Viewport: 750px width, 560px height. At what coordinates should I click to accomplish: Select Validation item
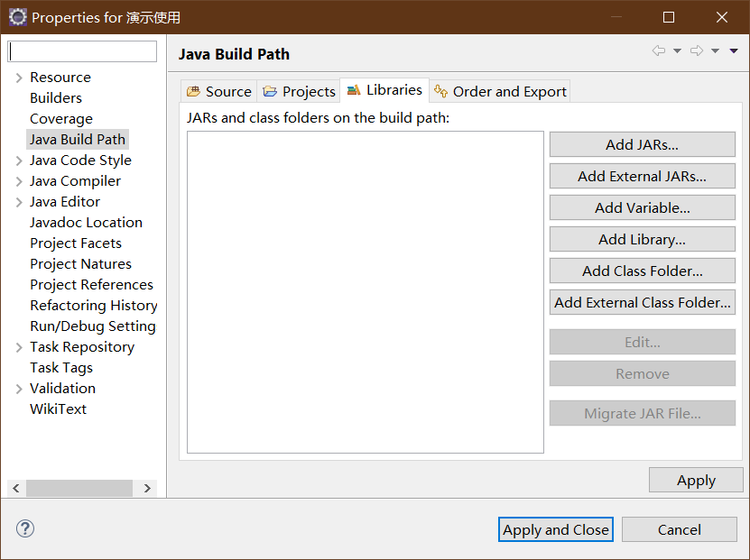click(62, 389)
